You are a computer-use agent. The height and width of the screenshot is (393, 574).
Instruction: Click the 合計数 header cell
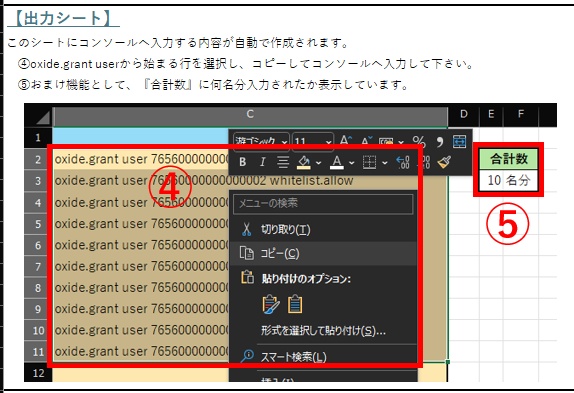click(x=508, y=159)
